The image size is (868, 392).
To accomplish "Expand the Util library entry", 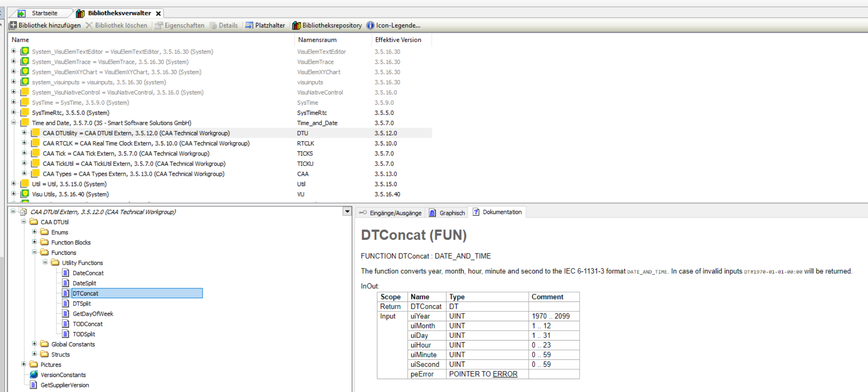I will 14,184.
